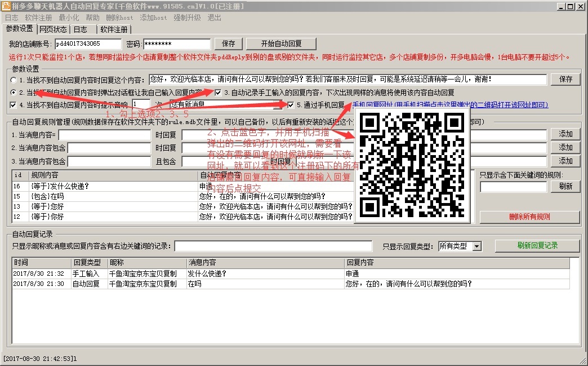Click the 回复类型 column header

point(89,262)
